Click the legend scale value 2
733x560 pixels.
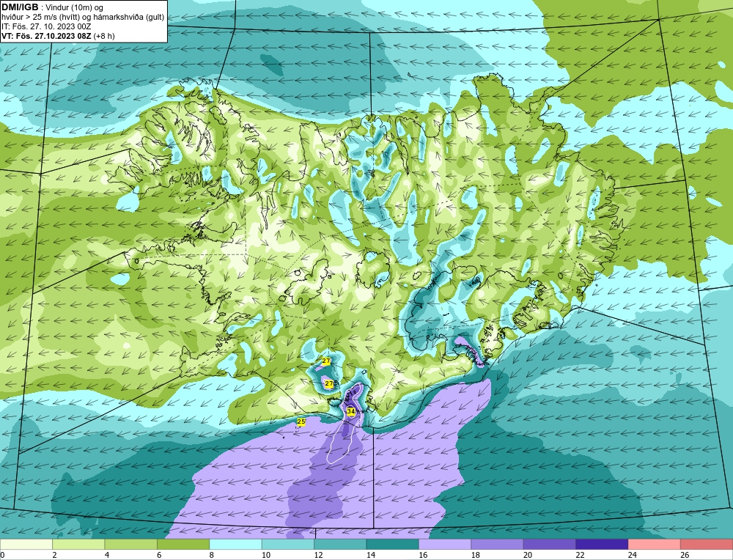[x=55, y=555]
